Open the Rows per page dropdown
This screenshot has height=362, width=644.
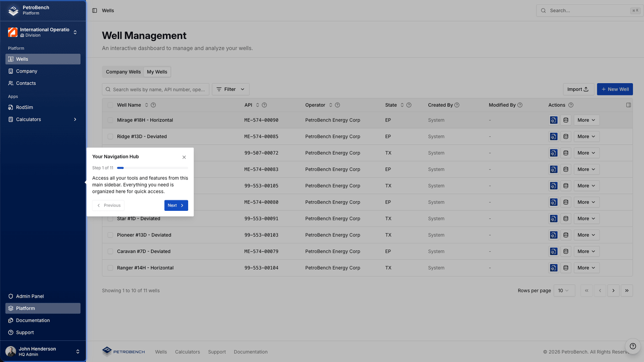(x=564, y=290)
